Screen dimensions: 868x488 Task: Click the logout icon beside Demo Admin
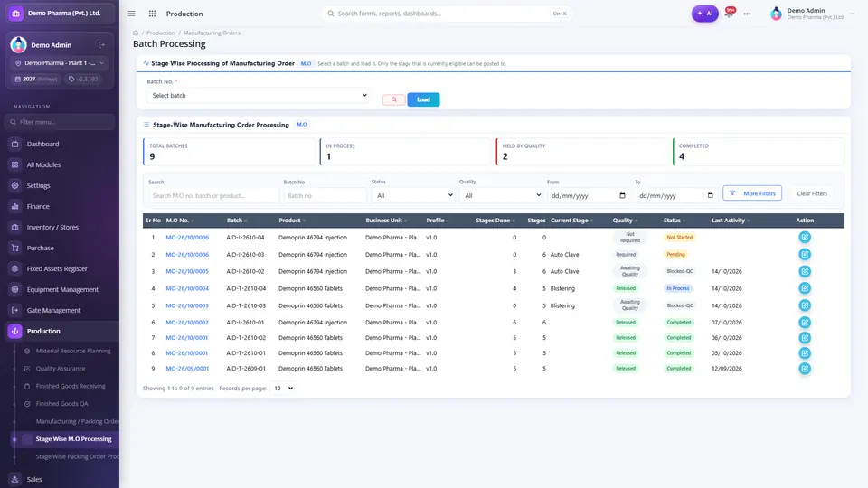tap(102, 45)
